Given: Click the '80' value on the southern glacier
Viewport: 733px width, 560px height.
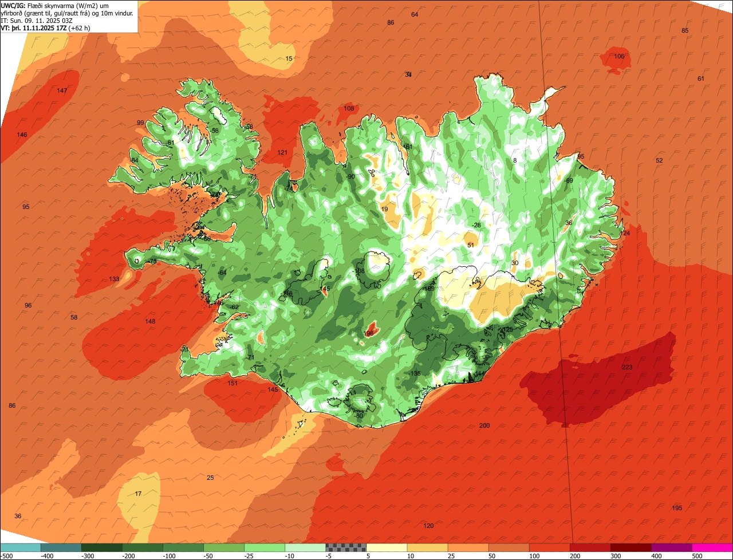Looking at the screenshot, I should 360,415.
